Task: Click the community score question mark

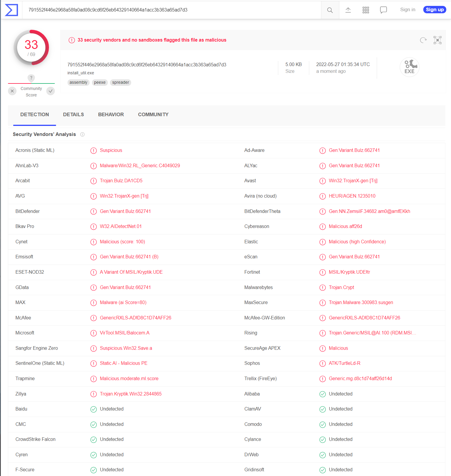Action: [x=31, y=78]
